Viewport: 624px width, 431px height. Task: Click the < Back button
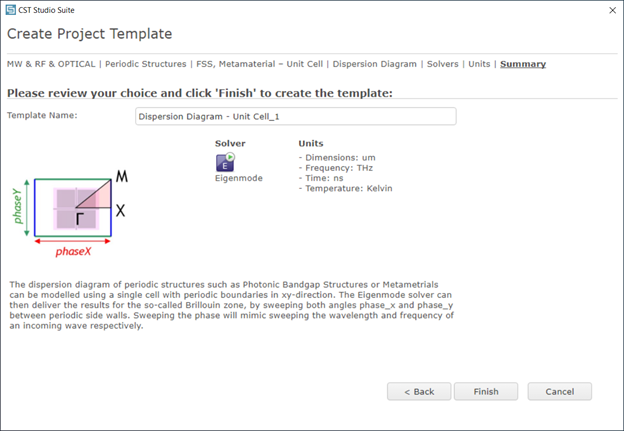coord(419,392)
